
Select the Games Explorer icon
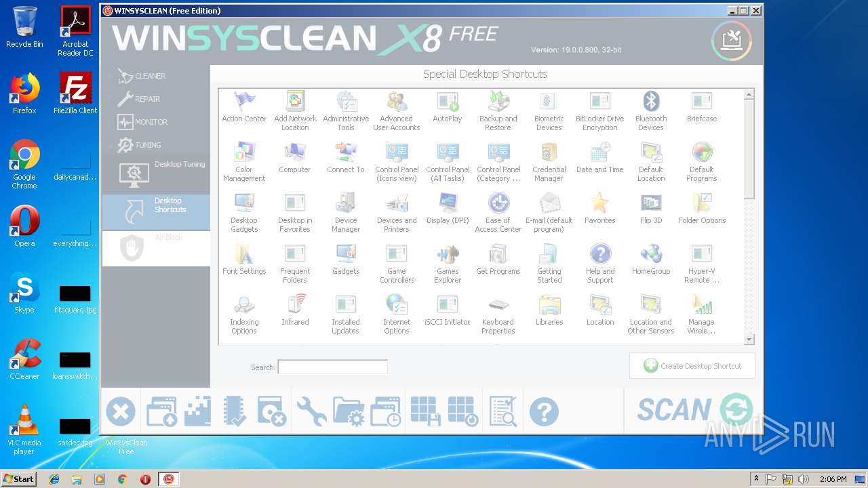[448, 254]
